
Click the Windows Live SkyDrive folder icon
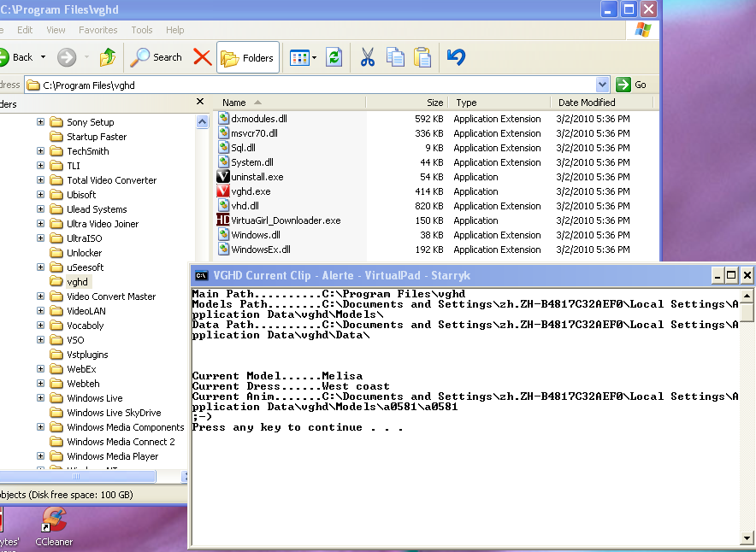[56, 413]
